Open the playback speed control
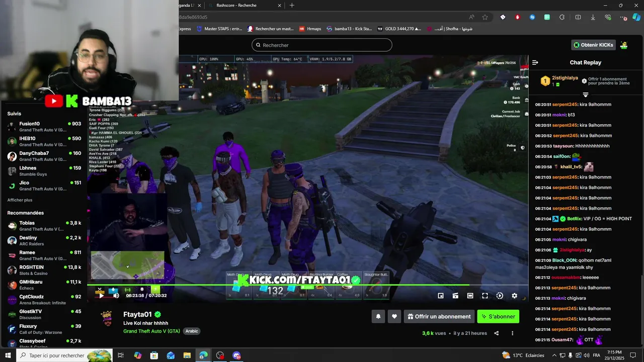644x362 pixels. click(x=500, y=296)
